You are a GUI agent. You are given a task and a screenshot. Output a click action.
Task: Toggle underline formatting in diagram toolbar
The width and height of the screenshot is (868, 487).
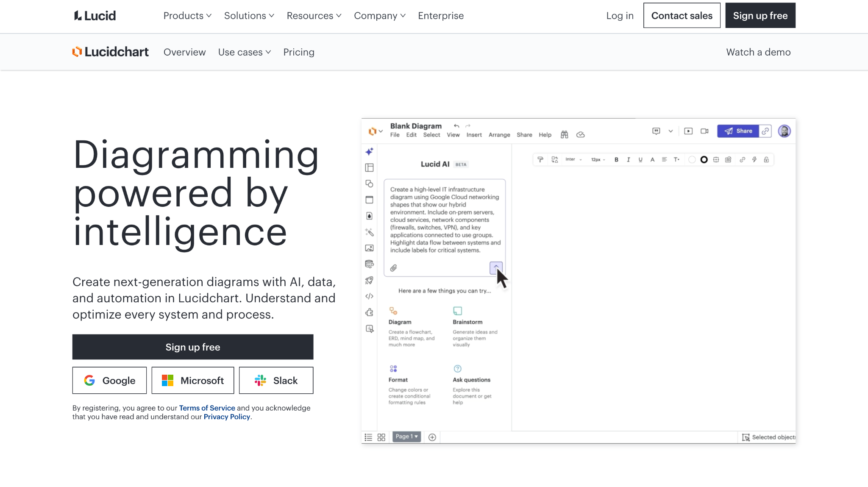640,160
